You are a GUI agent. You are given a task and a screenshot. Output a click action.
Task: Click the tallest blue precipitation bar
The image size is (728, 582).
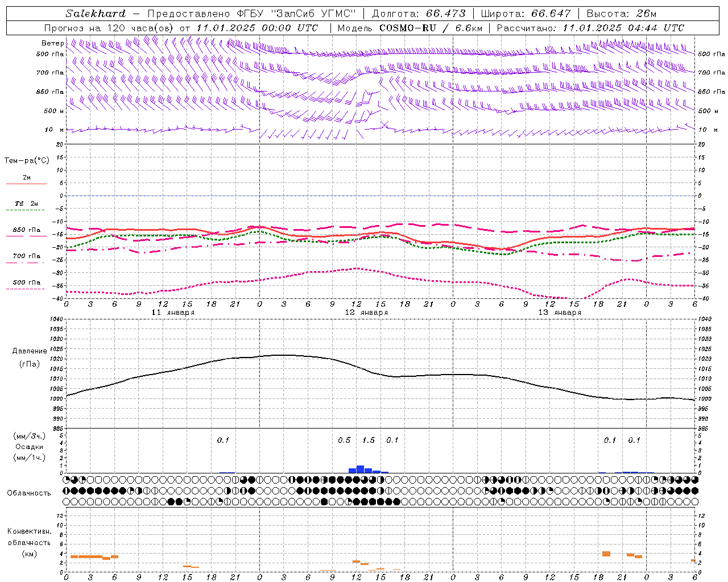click(x=360, y=469)
